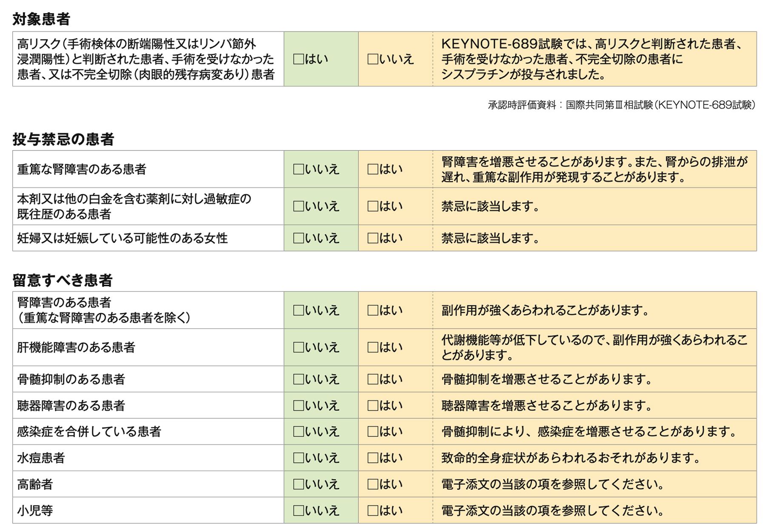Check はい for 水痘患者
The width and height of the screenshot is (765, 532).
(373, 458)
